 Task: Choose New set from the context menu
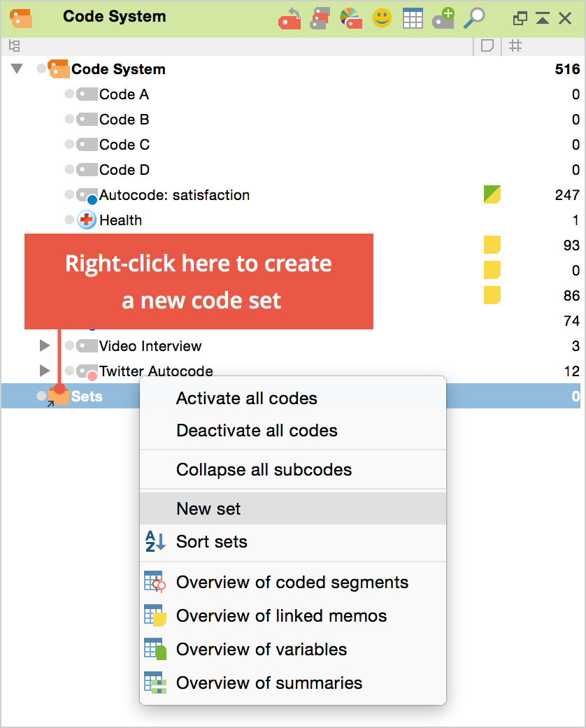point(208,509)
